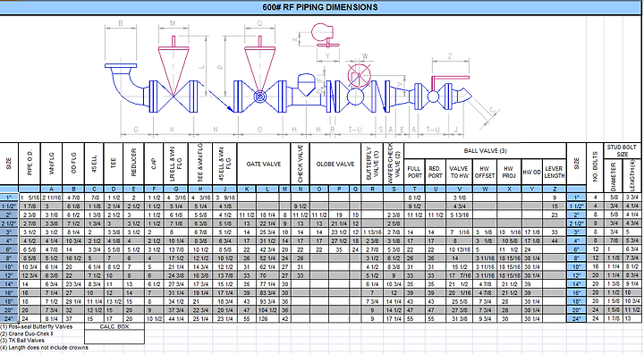Click the 'WAFER CHECK VALVE (2)' header
Screen dimensions: 644x354
(x=394, y=164)
